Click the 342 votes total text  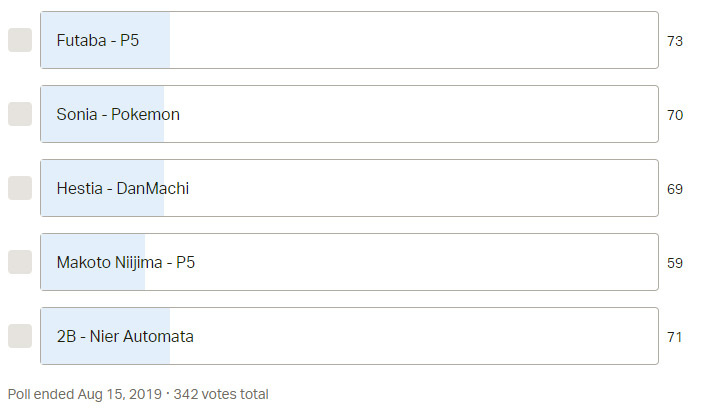pos(221,394)
